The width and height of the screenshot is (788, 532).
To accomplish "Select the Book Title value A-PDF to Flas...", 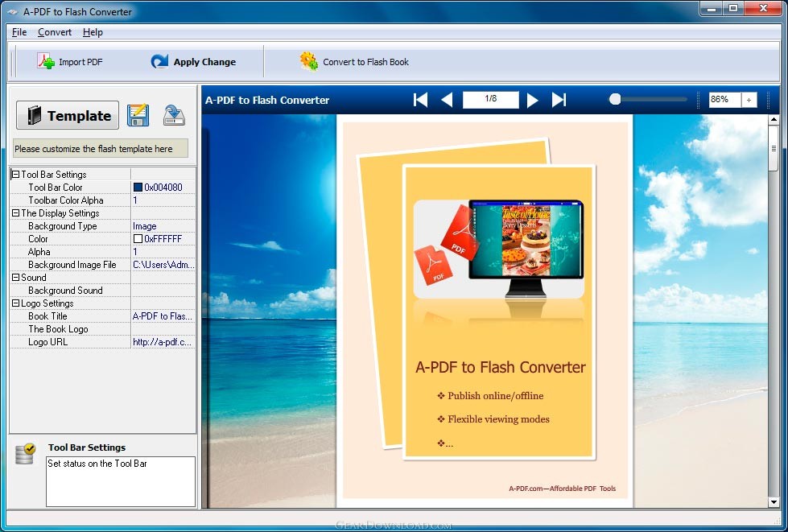I will [163, 316].
